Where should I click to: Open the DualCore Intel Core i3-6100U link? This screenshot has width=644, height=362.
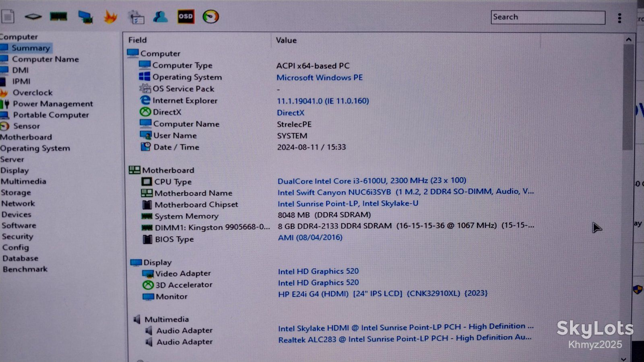click(372, 181)
